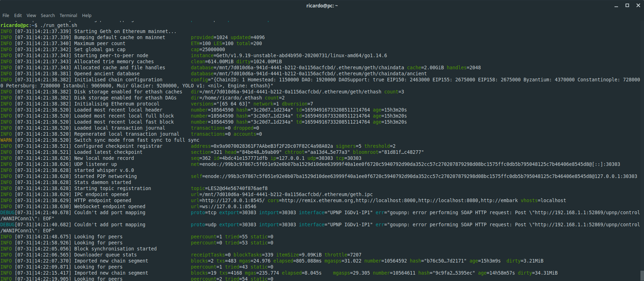Click the ws://127.0.0.1:8546 URL
This screenshot has width=644, height=281.
pos(229,206)
